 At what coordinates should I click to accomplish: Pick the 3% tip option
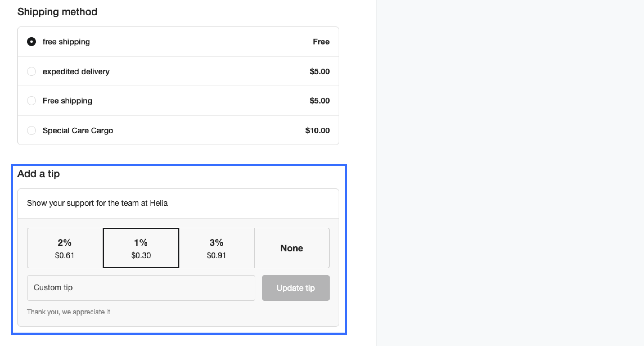[216, 248]
